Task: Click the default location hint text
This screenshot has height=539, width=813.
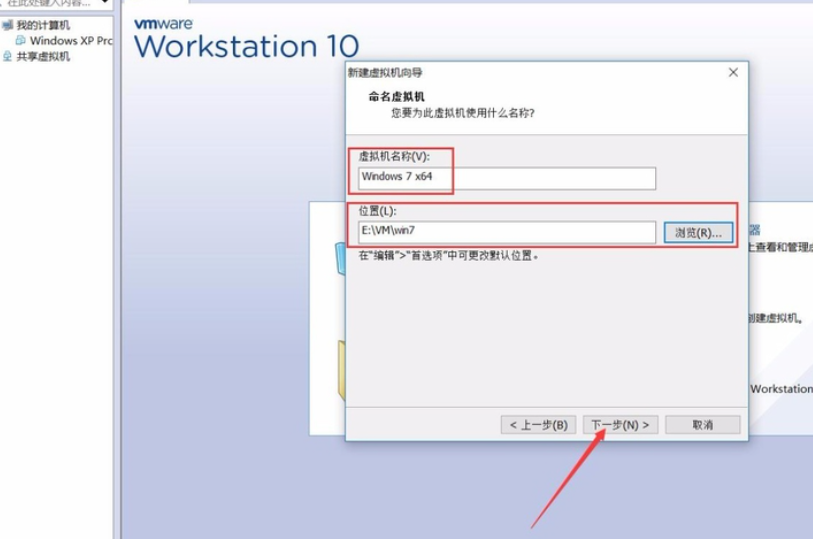Action: (x=449, y=256)
